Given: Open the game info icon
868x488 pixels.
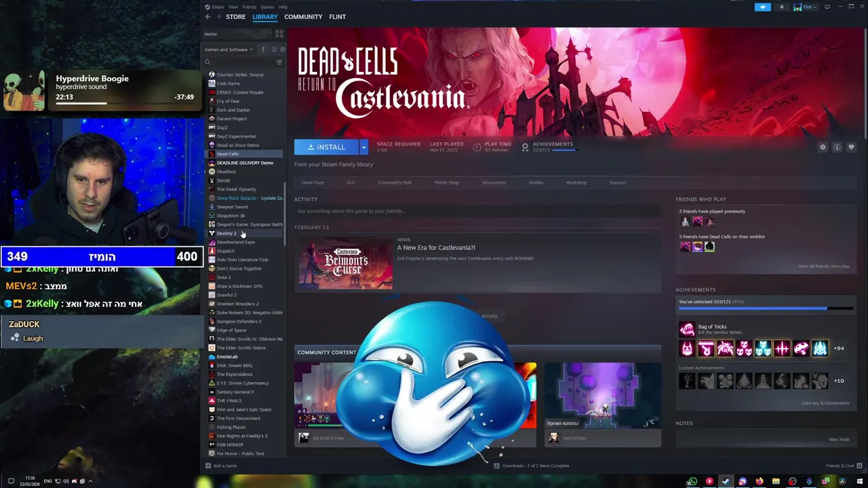Looking at the screenshot, I should tap(837, 147).
